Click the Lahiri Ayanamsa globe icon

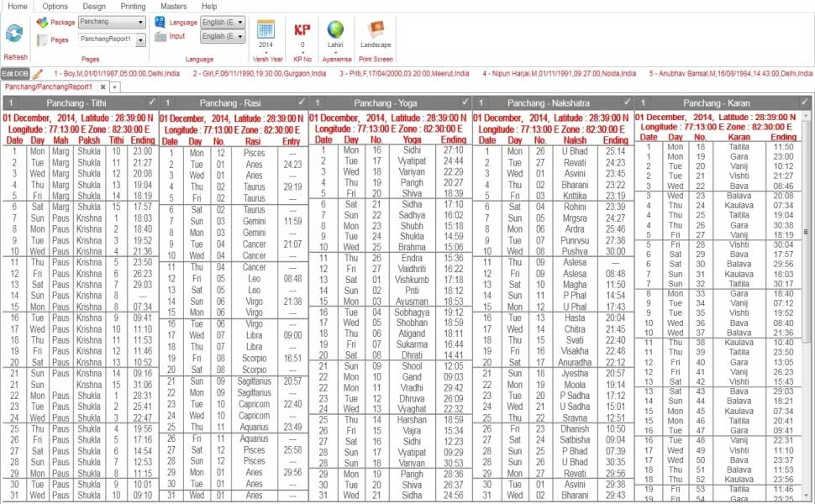[335, 29]
